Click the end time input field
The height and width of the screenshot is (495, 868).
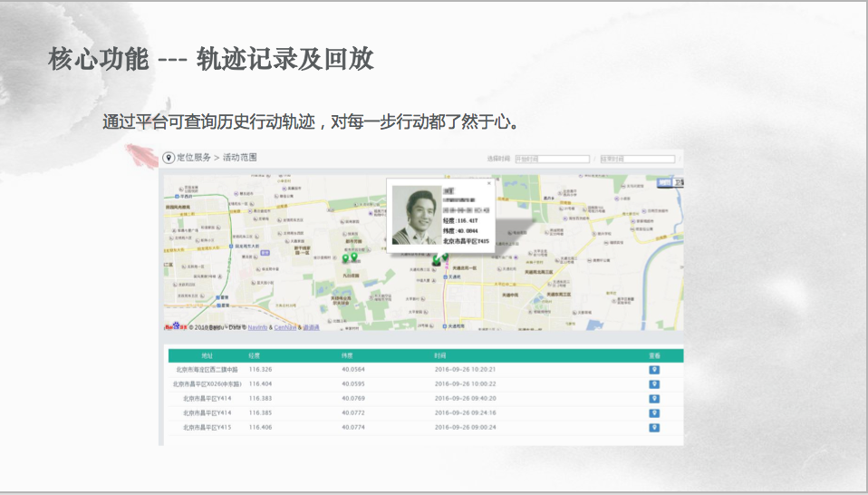point(637,159)
